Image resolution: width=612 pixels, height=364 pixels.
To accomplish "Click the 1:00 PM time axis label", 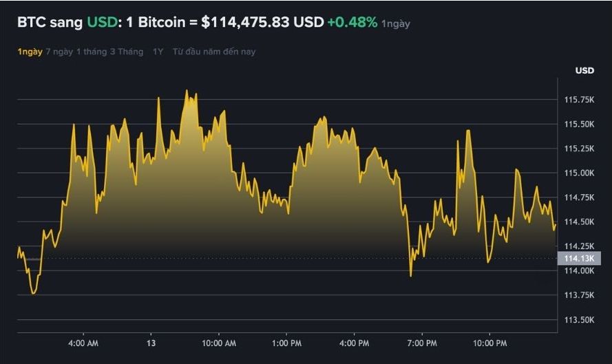I will click(287, 343).
